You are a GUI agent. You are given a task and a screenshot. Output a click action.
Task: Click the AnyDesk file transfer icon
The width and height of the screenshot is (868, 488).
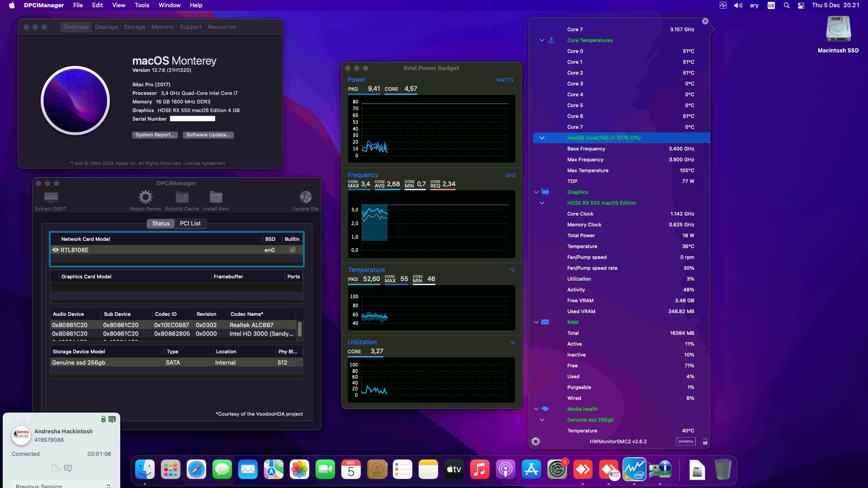pos(56,468)
